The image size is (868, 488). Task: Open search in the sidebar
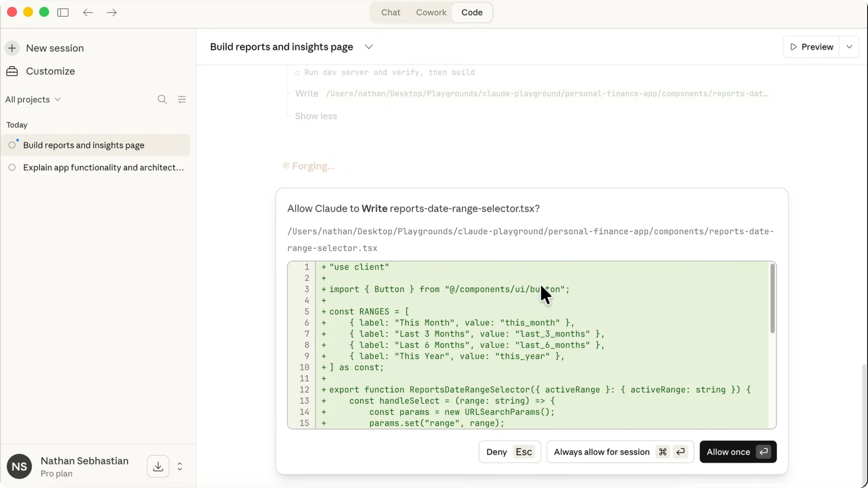(x=162, y=99)
